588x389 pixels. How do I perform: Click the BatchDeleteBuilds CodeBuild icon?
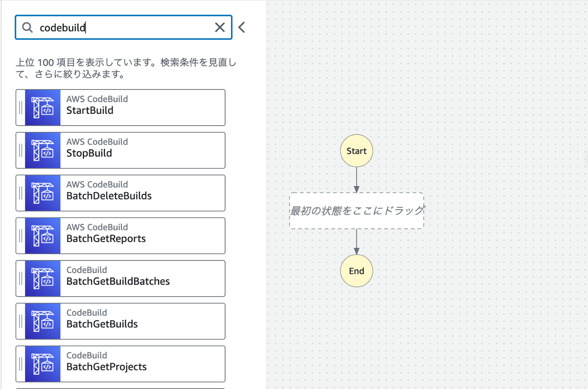click(x=43, y=193)
